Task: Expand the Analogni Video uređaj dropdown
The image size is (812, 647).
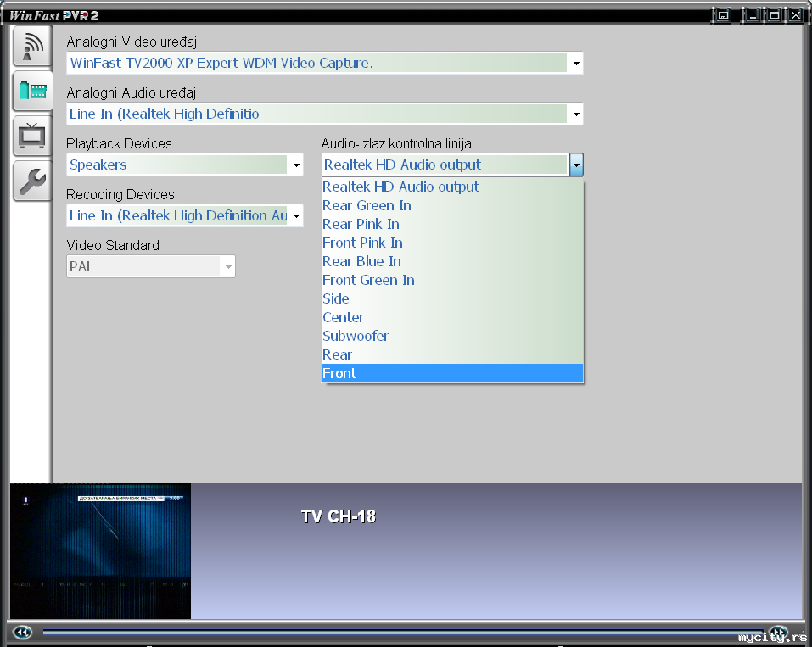Action: [576, 63]
